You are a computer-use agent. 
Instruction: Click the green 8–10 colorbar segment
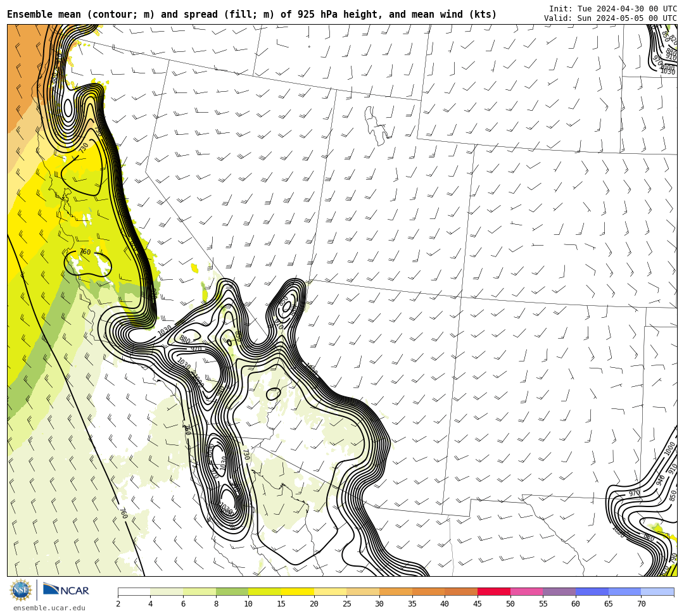(232, 591)
